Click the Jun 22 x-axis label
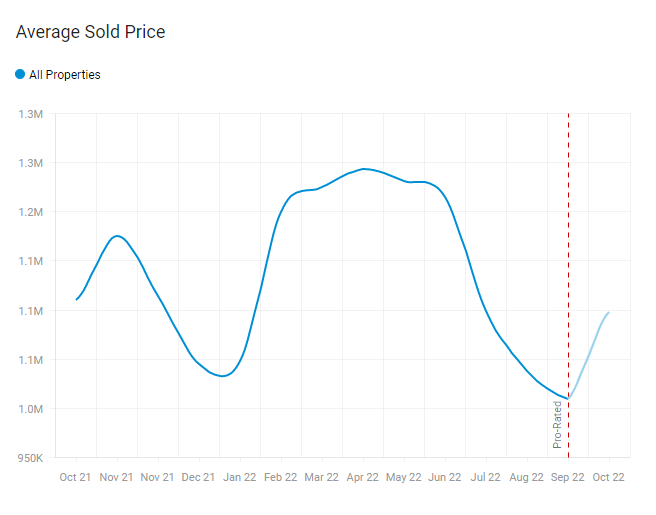 (445, 477)
